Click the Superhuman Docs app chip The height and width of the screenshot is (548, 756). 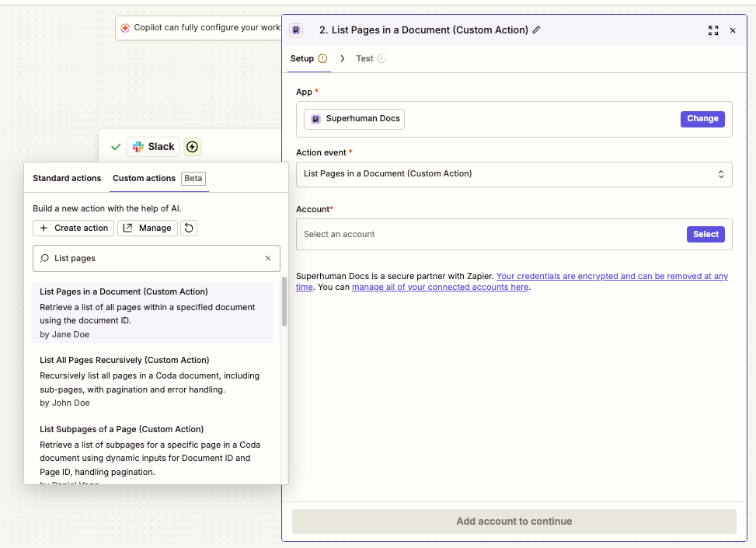[x=354, y=119]
